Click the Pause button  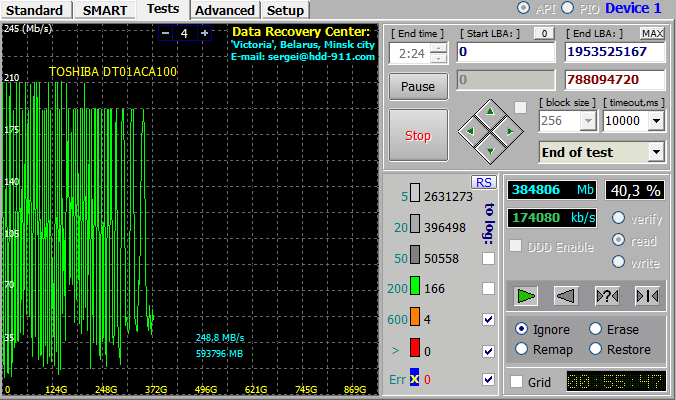coord(418,86)
